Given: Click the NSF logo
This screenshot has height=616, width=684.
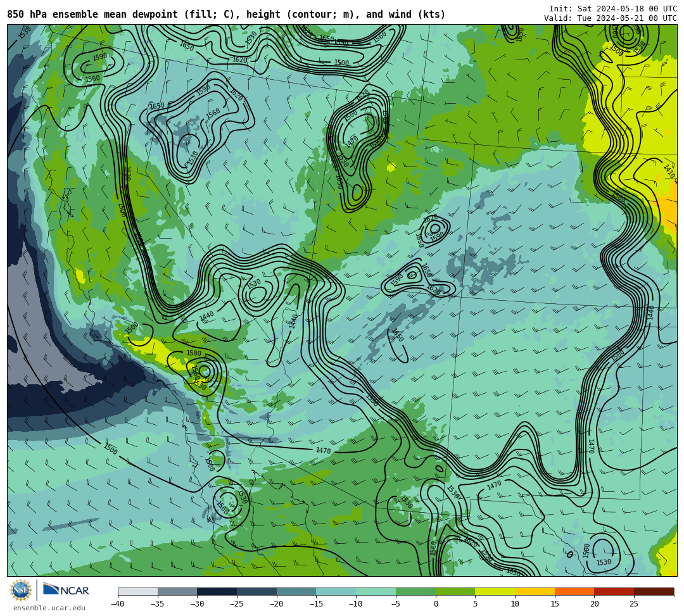Looking at the screenshot, I should (21, 590).
